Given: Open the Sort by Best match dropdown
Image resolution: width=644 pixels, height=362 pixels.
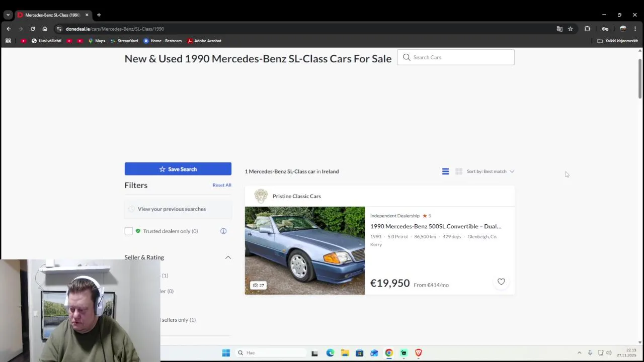Looking at the screenshot, I should point(491,171).
